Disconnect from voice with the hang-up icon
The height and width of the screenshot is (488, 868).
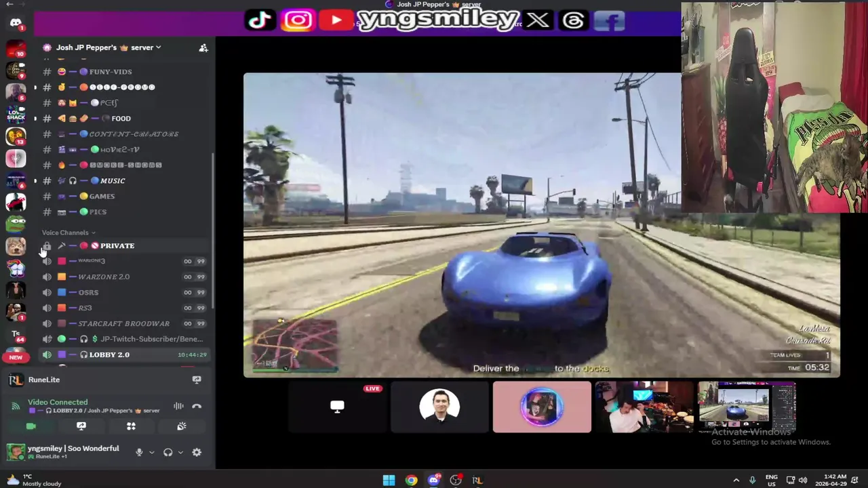(197, 407)
